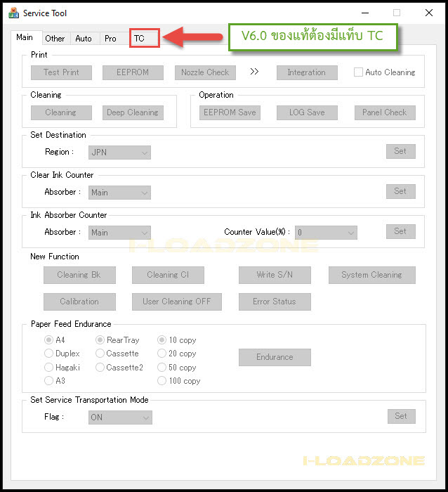Image resolution: width=448 pixels, height=492 pixels.
Task: Click User Cleaning OFF button
Action: tap(177, 302)
